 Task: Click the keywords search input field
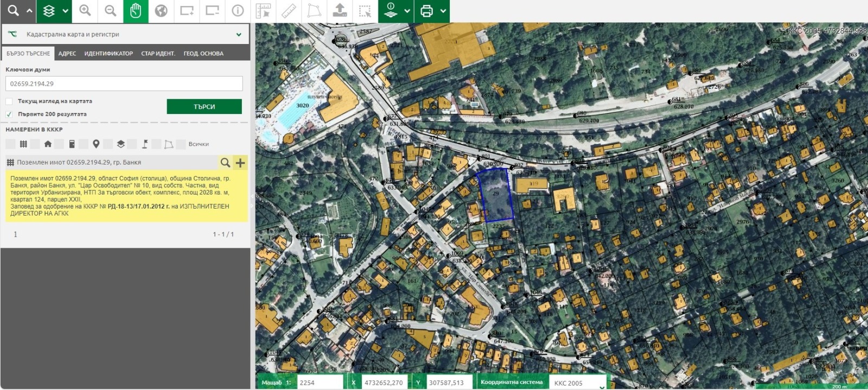pyautogui.click(x=124, y=84)
